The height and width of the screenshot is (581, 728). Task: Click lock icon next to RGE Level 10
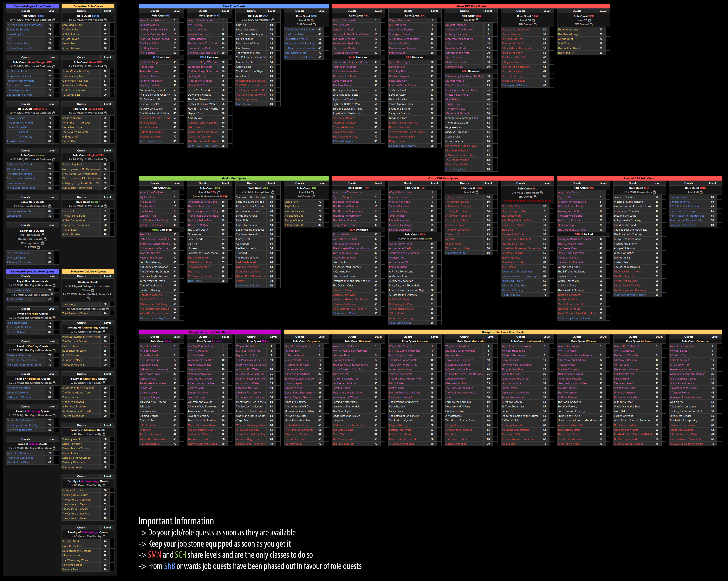point(478,20)
